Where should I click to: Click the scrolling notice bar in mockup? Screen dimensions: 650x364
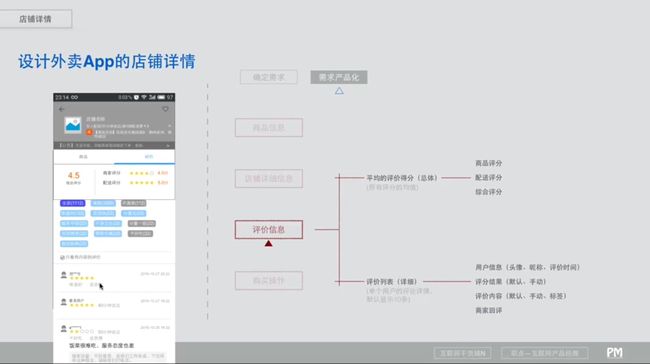(x=114, y=146)
